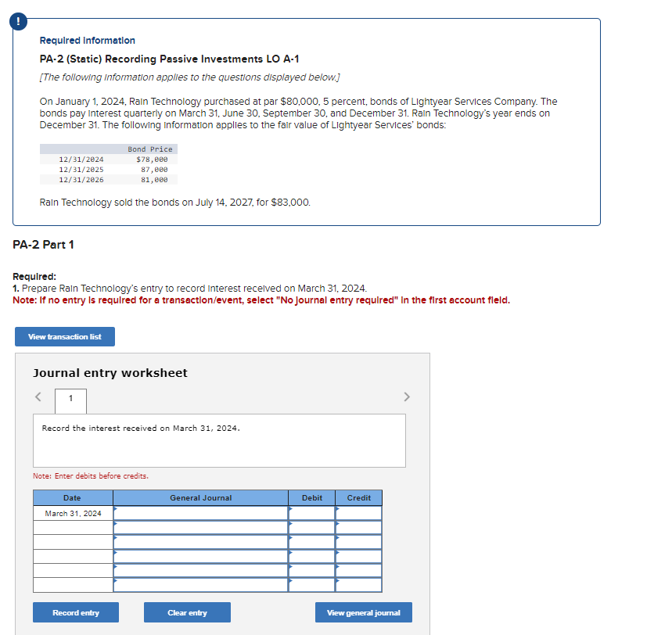Click the 12/31/2025 date row
The width and height of the screenshot is (672, 635).
tap(81, 170)
